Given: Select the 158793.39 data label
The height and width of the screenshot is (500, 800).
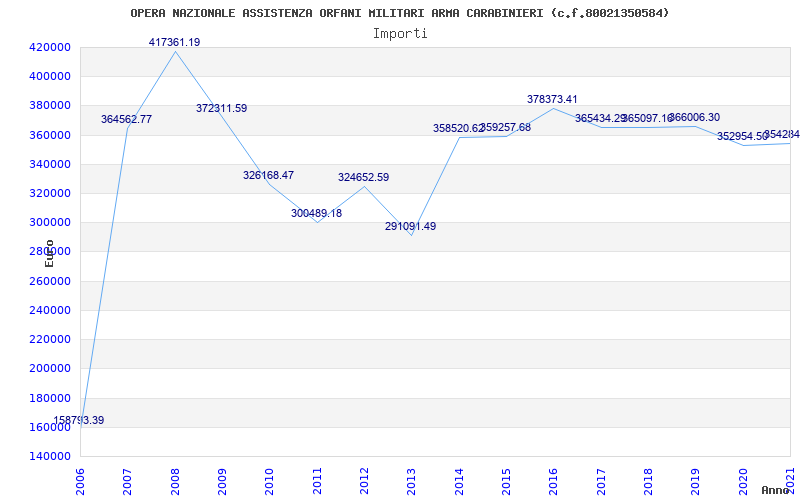Looking at the screenshot, I should [x=79, y=420].
